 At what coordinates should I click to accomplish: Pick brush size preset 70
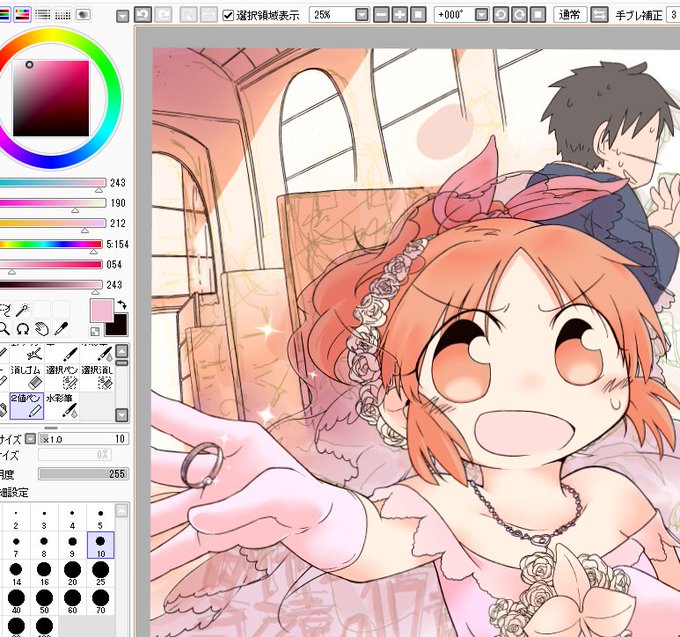coord(101,601)
